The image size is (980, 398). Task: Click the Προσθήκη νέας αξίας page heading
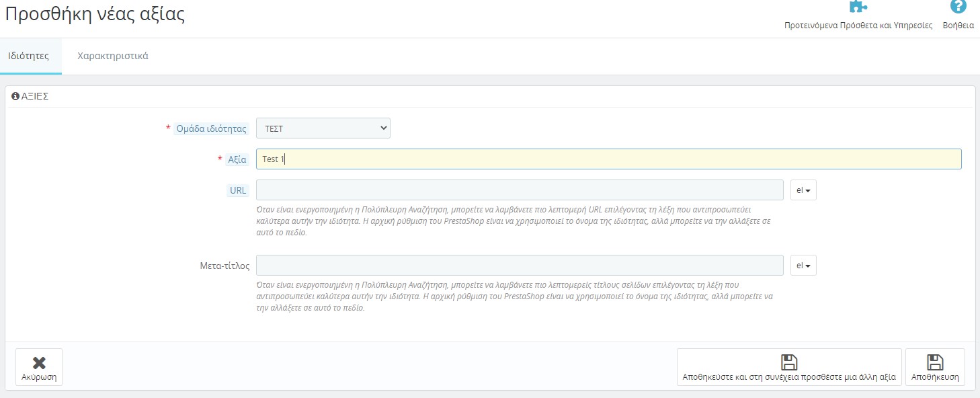pyautogui.click(x=95, y=14)
